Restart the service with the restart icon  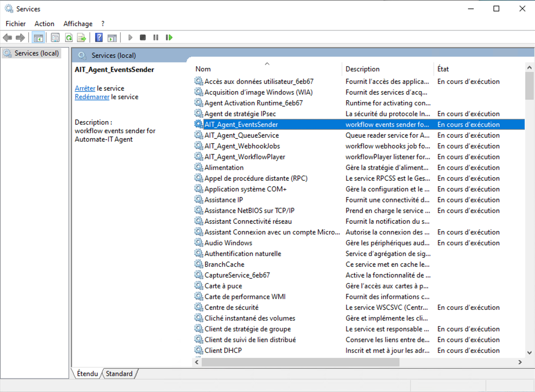tap(169, 37)
